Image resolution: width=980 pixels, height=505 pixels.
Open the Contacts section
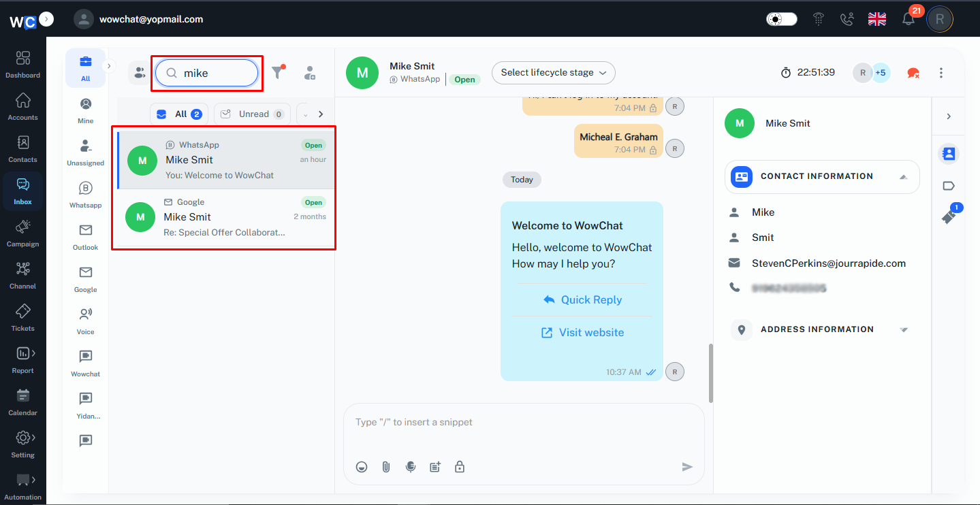(23, 149)
